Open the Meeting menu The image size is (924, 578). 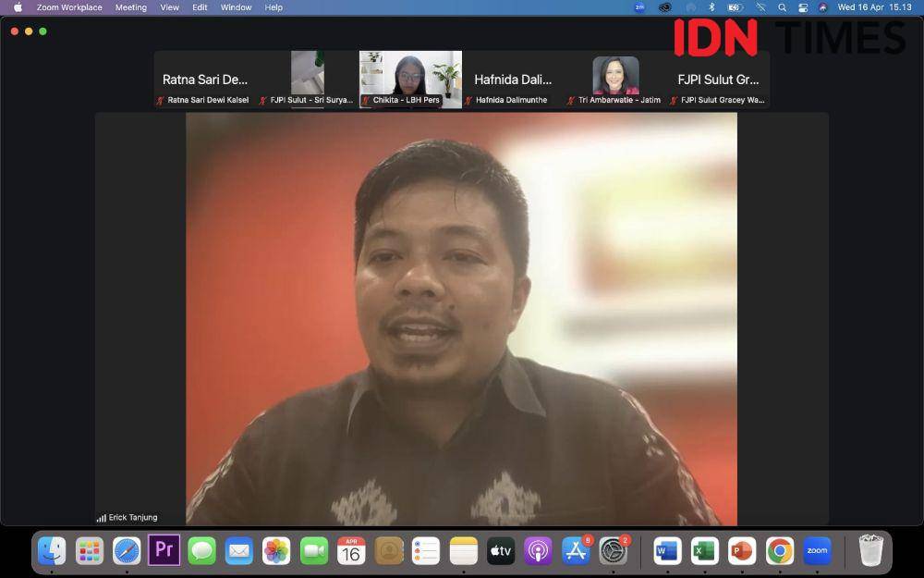pyautogui.click(x=131, y=7)
